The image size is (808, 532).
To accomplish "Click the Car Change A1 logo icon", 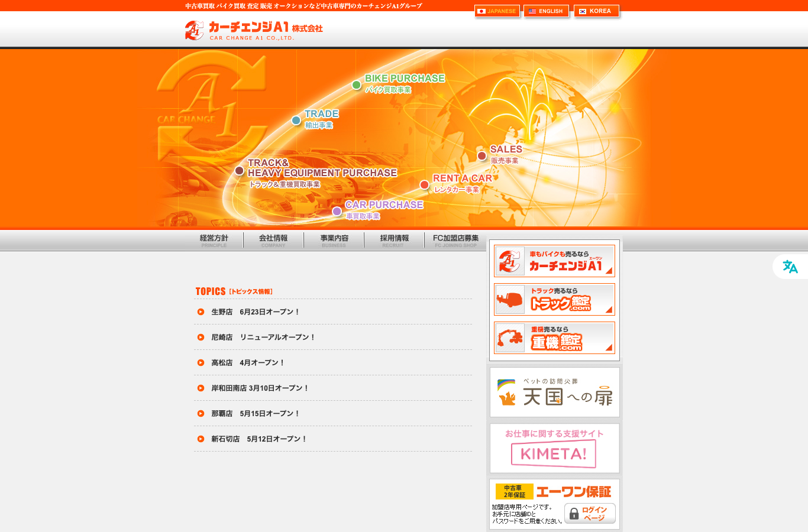I will (194, 30).
